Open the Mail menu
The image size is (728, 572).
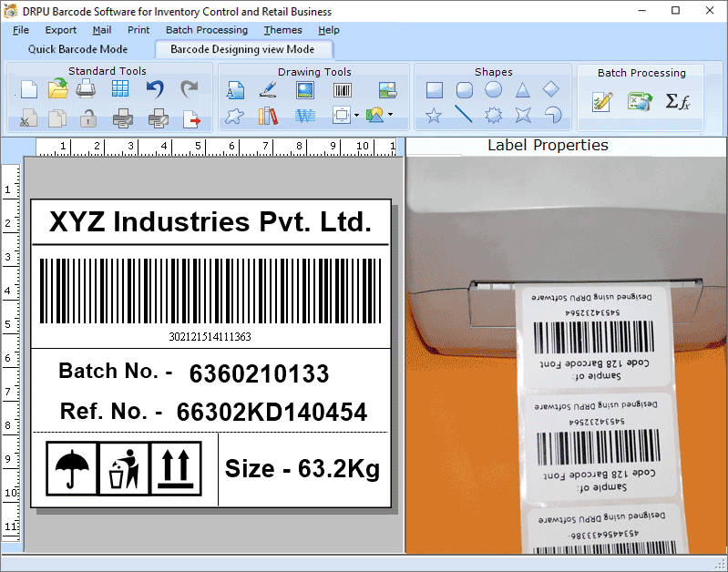pyautogui.click(x=102, y=30)
